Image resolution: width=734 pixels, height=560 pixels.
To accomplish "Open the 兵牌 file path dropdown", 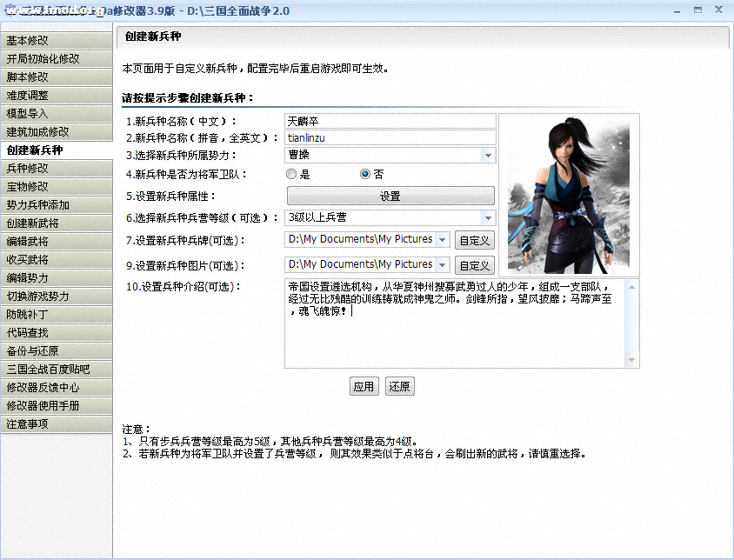I will point(442,240).
